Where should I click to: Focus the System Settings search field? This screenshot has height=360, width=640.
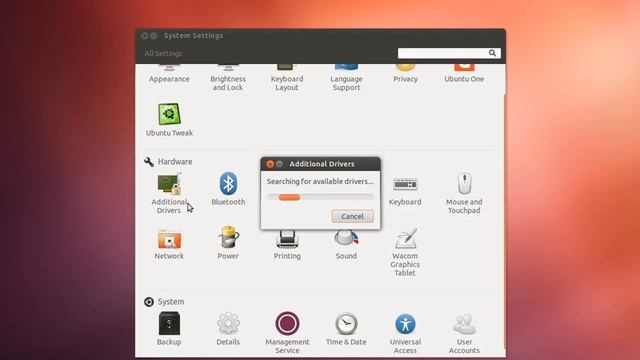(x=449, y=53)
